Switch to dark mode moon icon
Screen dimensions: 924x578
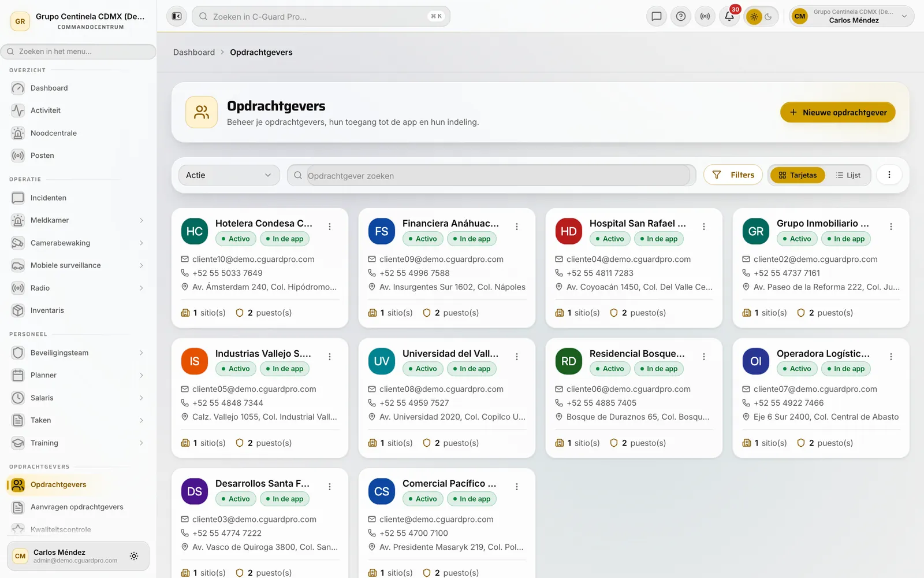tap(769, 17)
